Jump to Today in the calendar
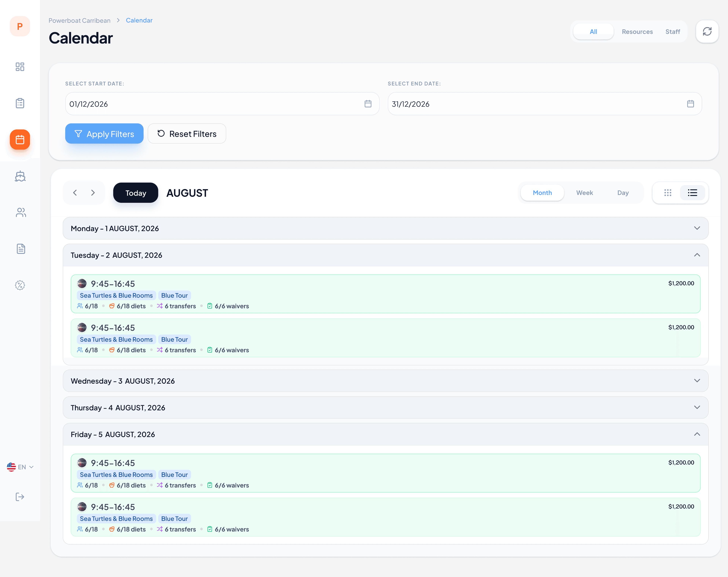Screen dimensions: 728x577 [136, 192]
